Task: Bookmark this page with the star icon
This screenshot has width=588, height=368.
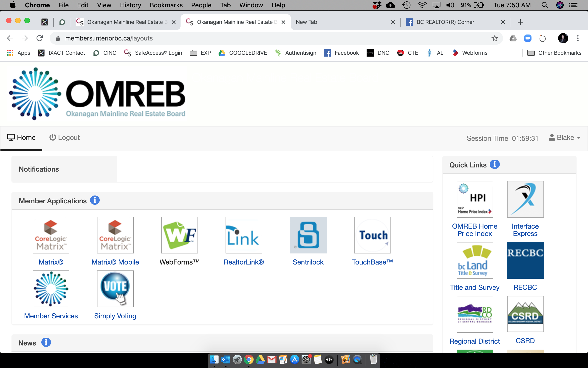Action: point(495,38)
